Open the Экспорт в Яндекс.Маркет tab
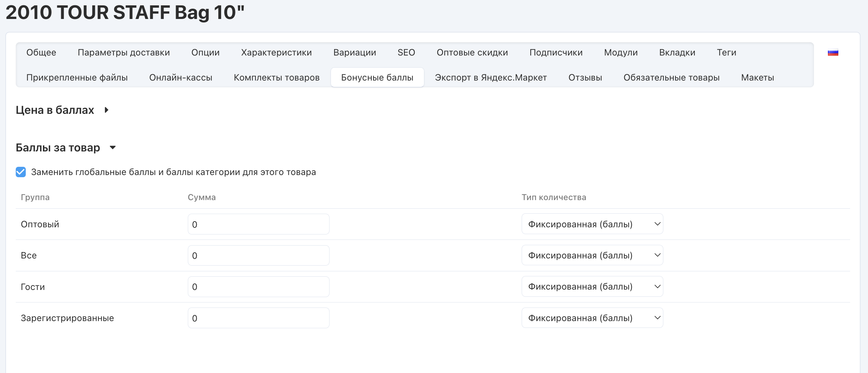The image size is (868, 373). click(491, 78)
